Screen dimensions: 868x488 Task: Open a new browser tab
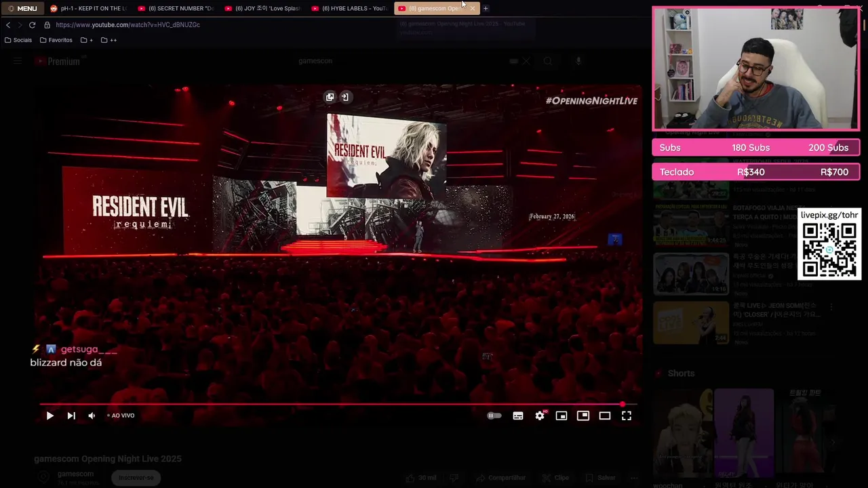tap(486, 8)
